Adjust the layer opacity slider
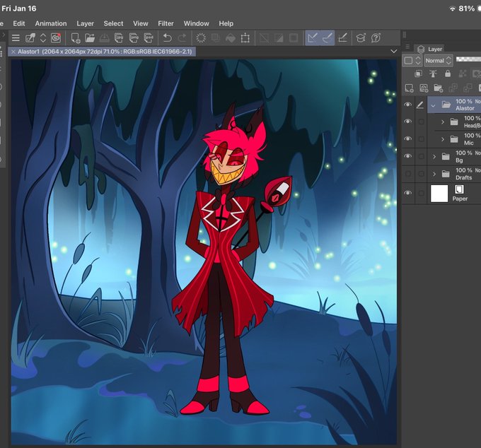The height and width of the screenshot is (448, 481). coord(468,59)
